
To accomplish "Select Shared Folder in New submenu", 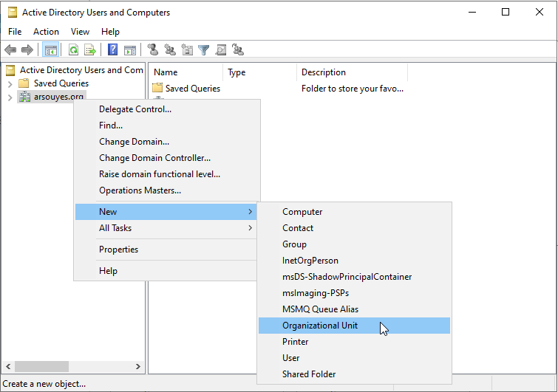I will [x=354, y=374].
